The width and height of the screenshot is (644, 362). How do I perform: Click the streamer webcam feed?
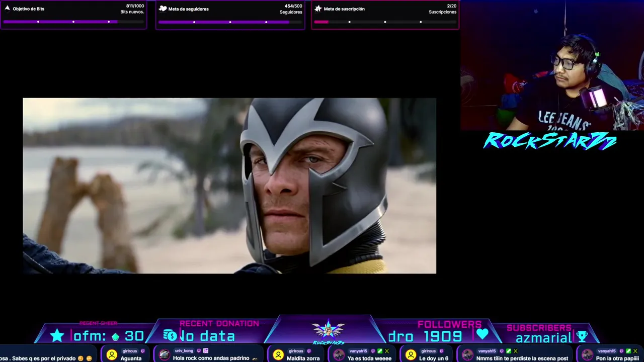click(x=552, y=65)
